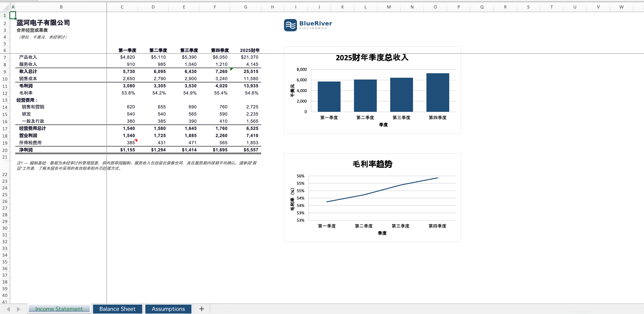Screen dimensions: 644x314
Task: Select column B header
Action: pos(61,7)
